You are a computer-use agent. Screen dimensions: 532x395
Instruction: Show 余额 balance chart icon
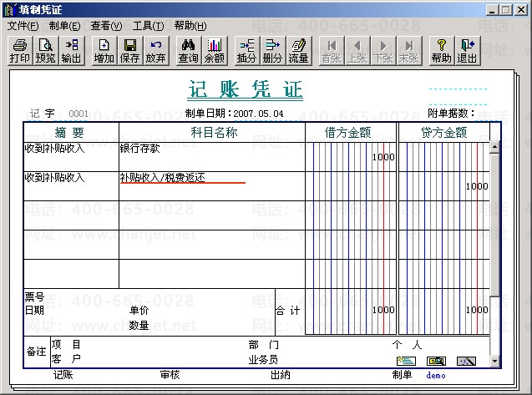click(x=215, y=51)
